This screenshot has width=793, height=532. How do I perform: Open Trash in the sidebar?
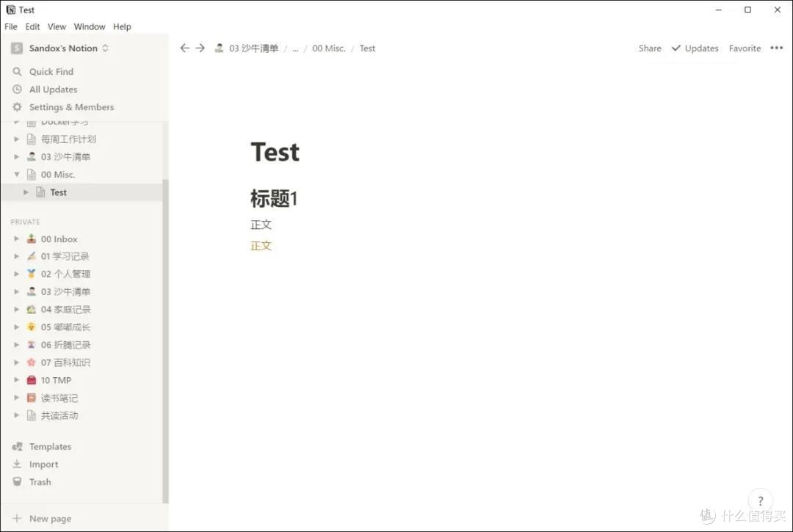pyautogui.click(x=40, y=482)
